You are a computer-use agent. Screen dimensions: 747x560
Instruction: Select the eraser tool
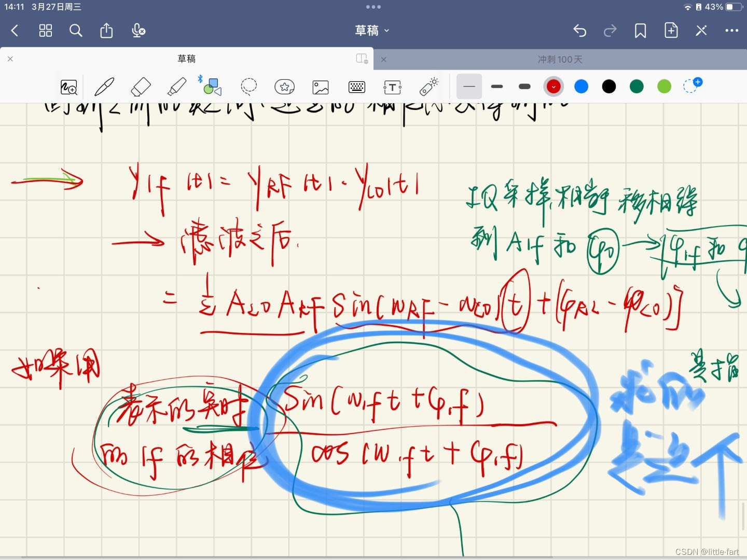[140, 87]
